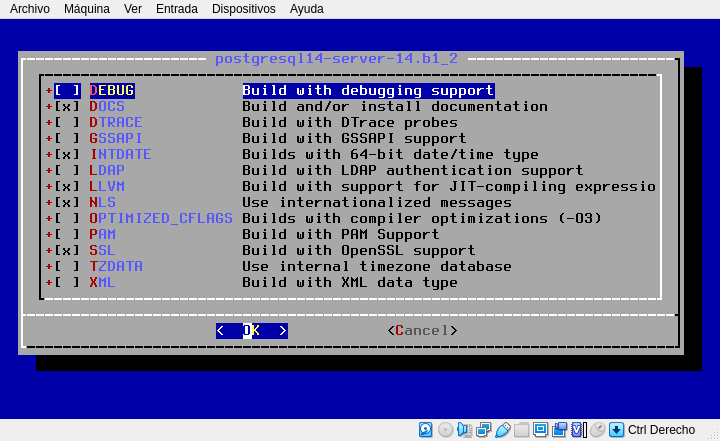Click the Cancel button
Viewport: 720px width, 441px height.
coord(422,331)
